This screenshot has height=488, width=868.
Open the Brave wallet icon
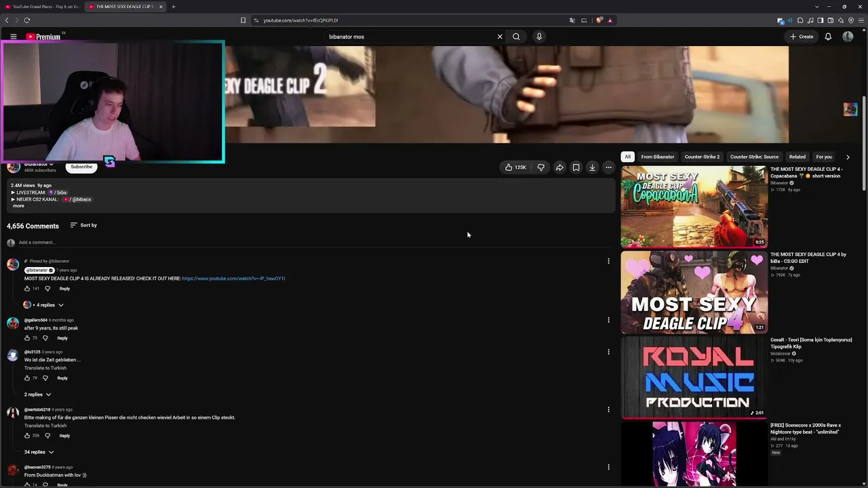pyautogui.click(x=831, y=20)
